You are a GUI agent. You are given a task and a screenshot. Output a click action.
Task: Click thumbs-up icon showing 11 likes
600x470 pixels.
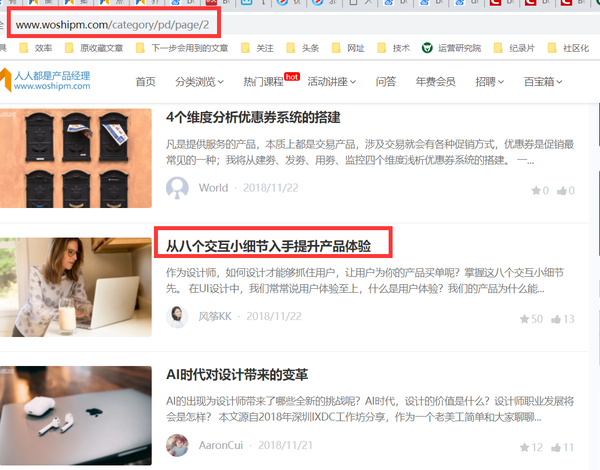click(x=556, y=447)
